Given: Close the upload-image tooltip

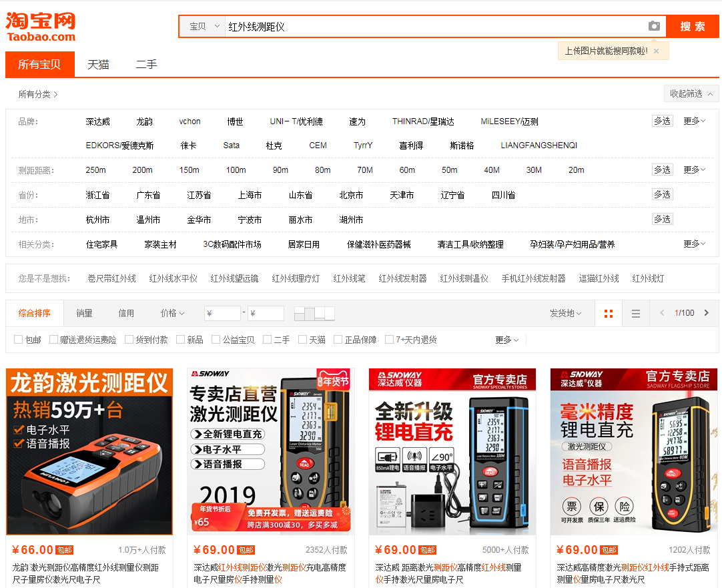Looking at the screenshot, I should [x=656, y=51].
